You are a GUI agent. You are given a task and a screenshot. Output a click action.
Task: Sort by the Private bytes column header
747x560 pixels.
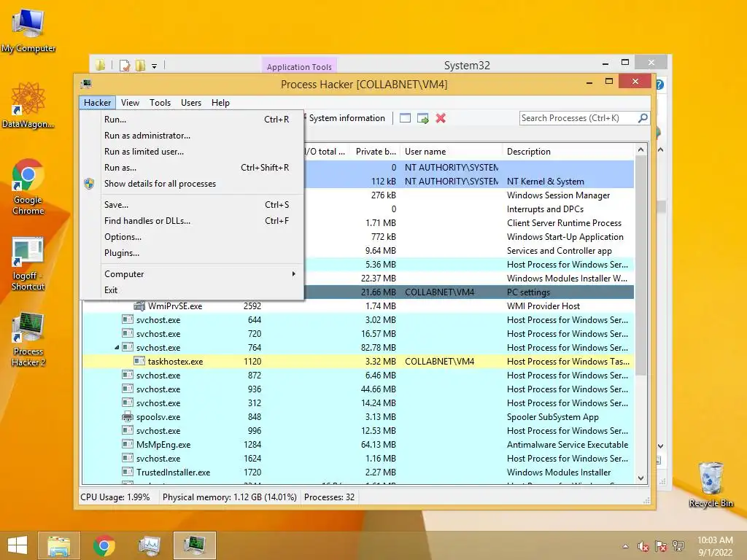375,152
